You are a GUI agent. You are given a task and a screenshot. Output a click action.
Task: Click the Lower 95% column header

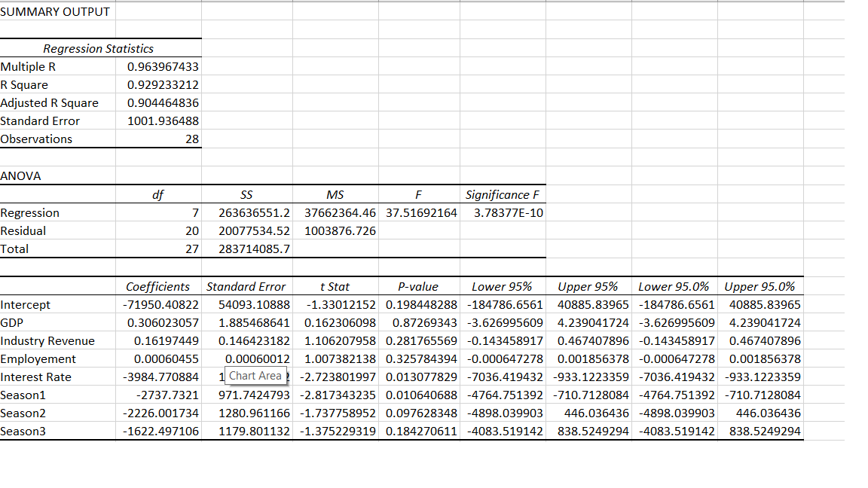click(503, 286)
